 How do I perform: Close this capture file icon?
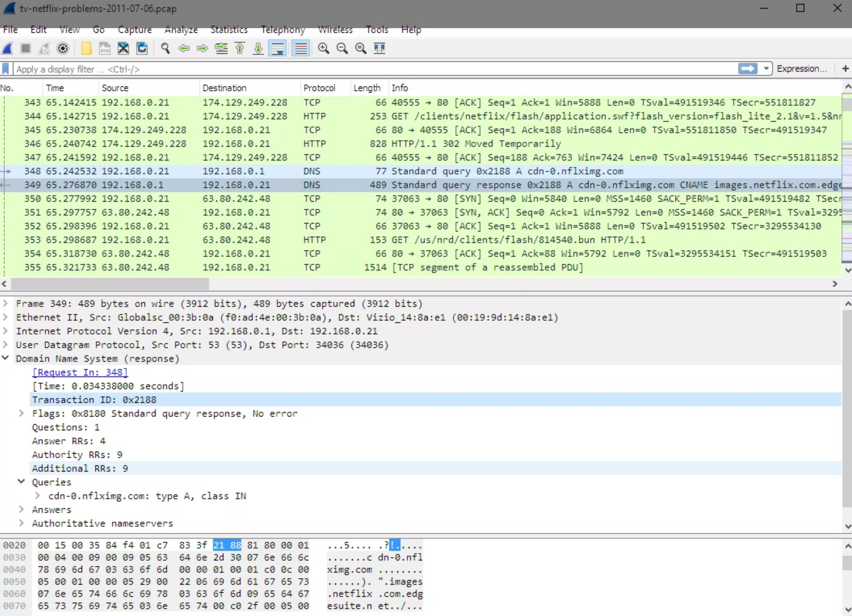click(123, 49)
